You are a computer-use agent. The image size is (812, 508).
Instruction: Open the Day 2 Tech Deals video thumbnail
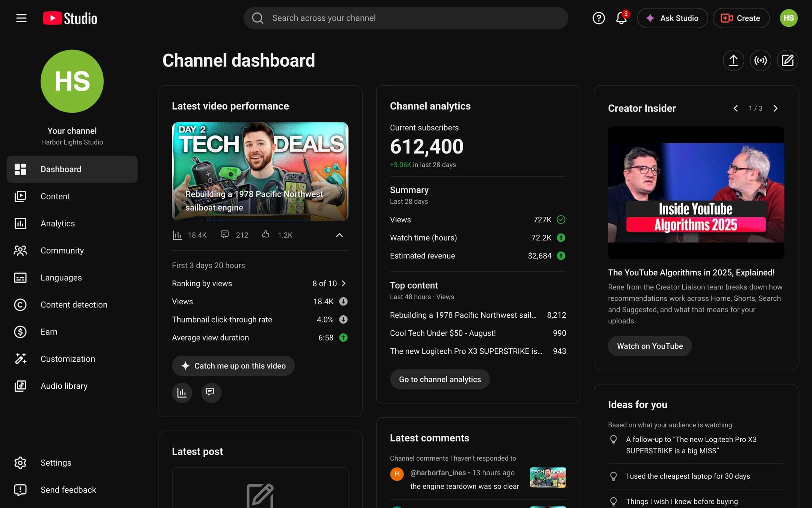pos(260,171)
